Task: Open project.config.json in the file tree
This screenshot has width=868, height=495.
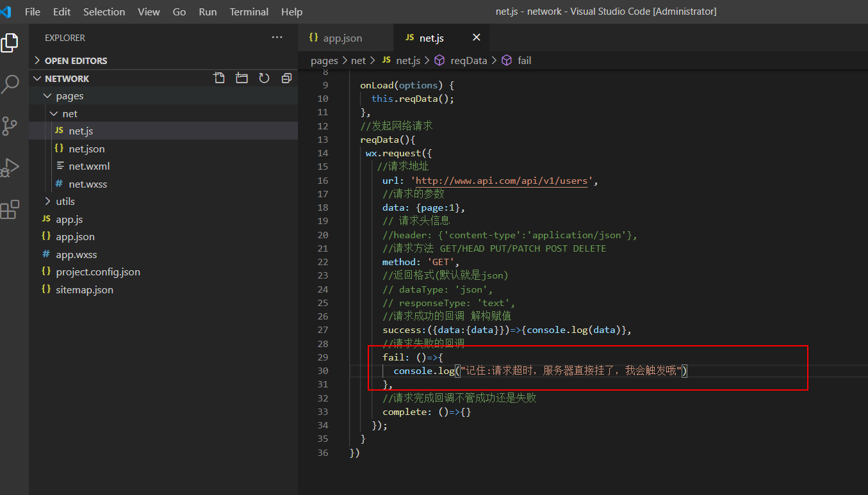Action: 163,272
